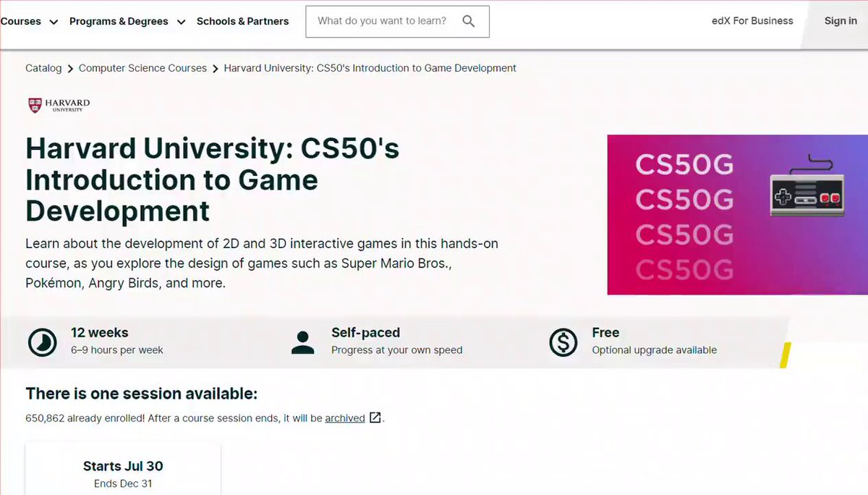Click the current course breadcrumb title
Image resolution: width=868 pixels, height=495 pixels.
(370, 68)
